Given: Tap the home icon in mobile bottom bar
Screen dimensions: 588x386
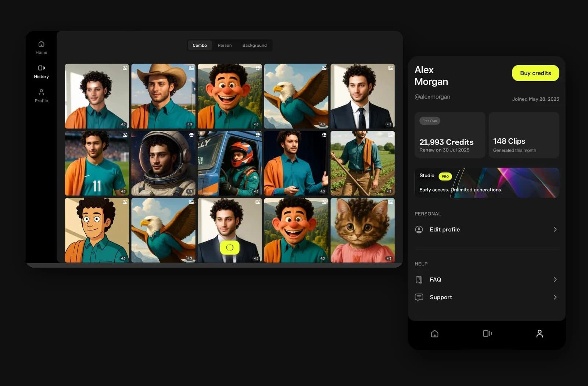Looking at the screenshot, I should coord(434,333).
